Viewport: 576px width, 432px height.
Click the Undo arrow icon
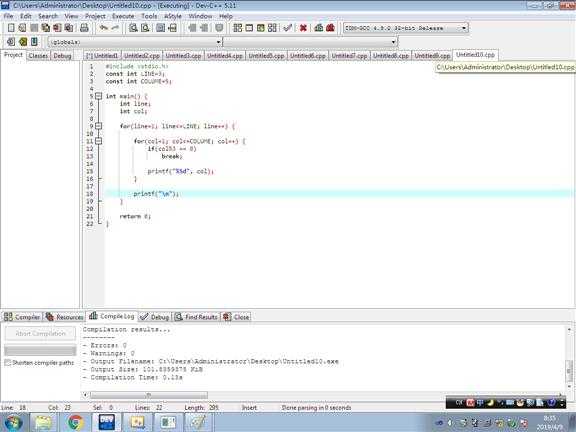pos(104,28)
